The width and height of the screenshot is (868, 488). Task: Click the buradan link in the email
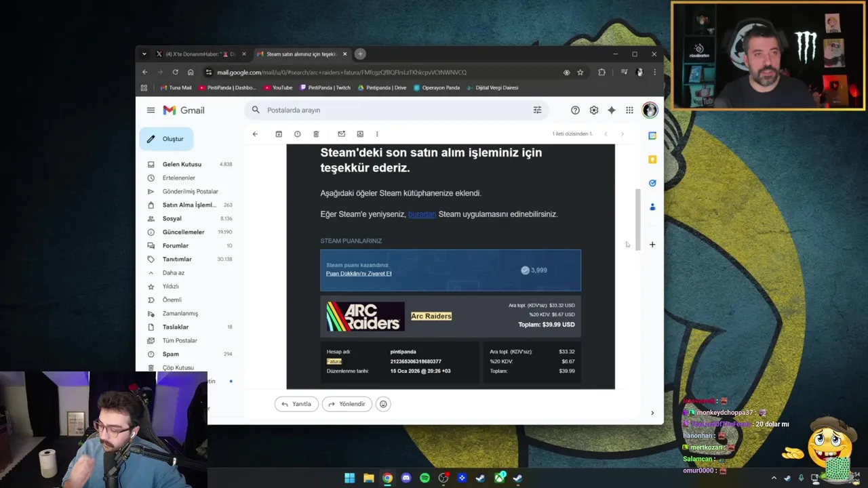pos(422,214)
